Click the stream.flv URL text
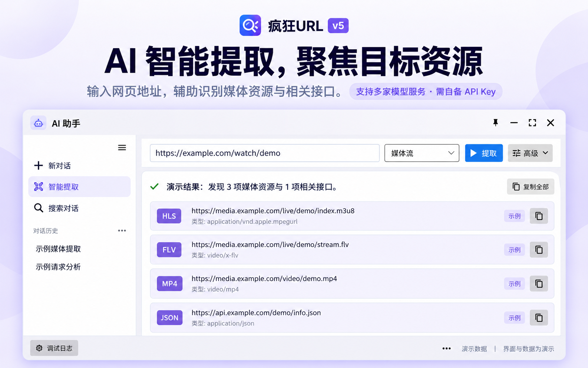Image resolution: width=588 pixels, height=368 pixels. 270,244
